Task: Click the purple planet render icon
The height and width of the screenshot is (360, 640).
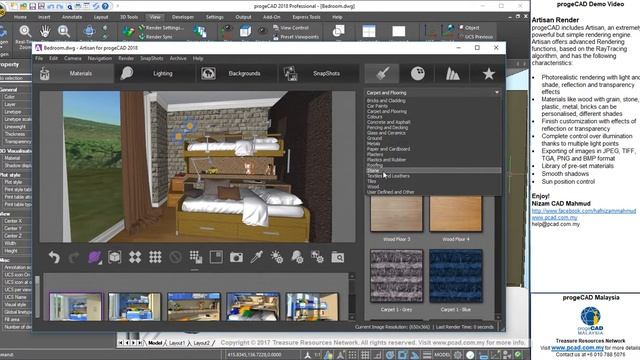Action: pyautogui.click(x=95, y=257)
